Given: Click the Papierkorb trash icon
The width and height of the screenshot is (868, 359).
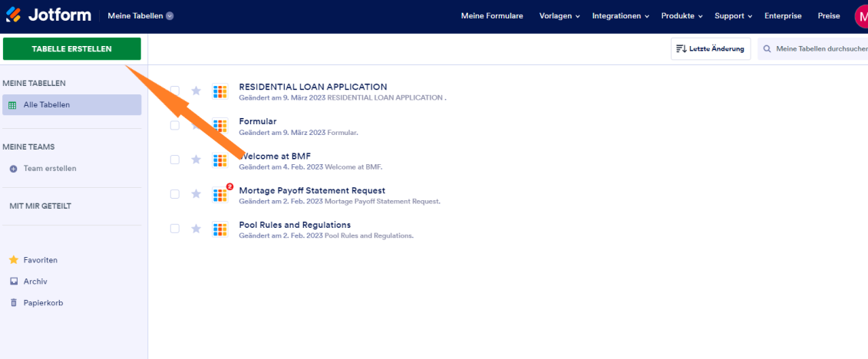Looking at the screenshot, I should pos(14,302).
